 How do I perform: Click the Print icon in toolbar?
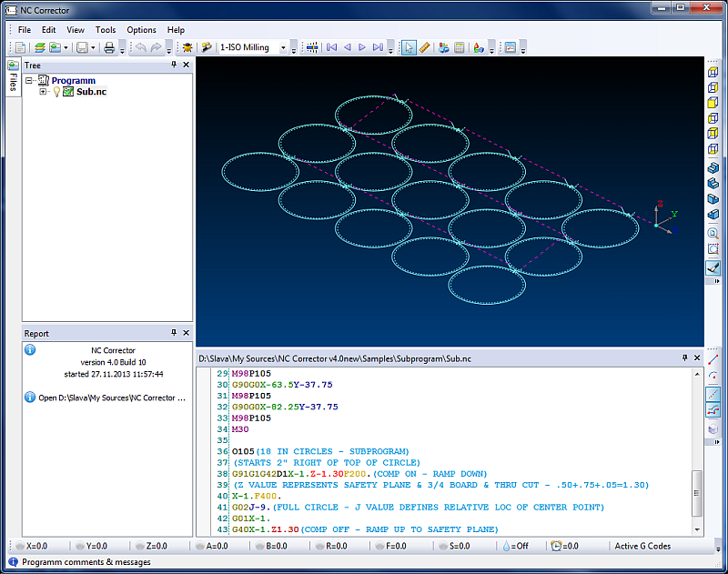tap(109, 47)
